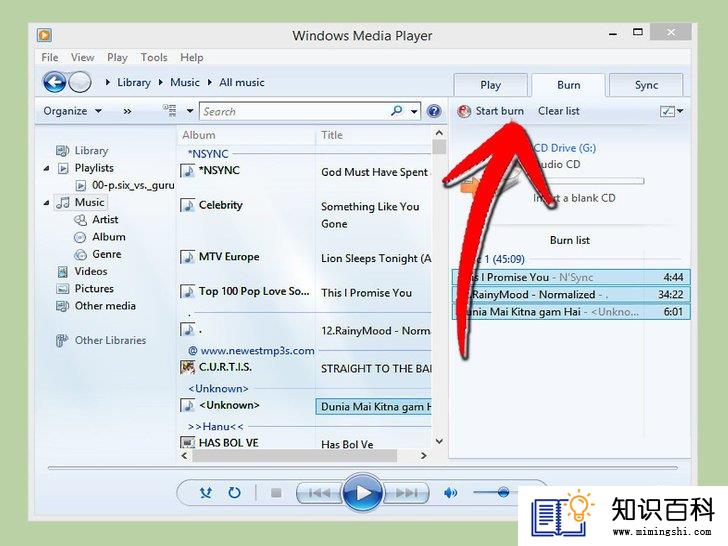Expand breadcrumb arrow before All music

[209, 82]
